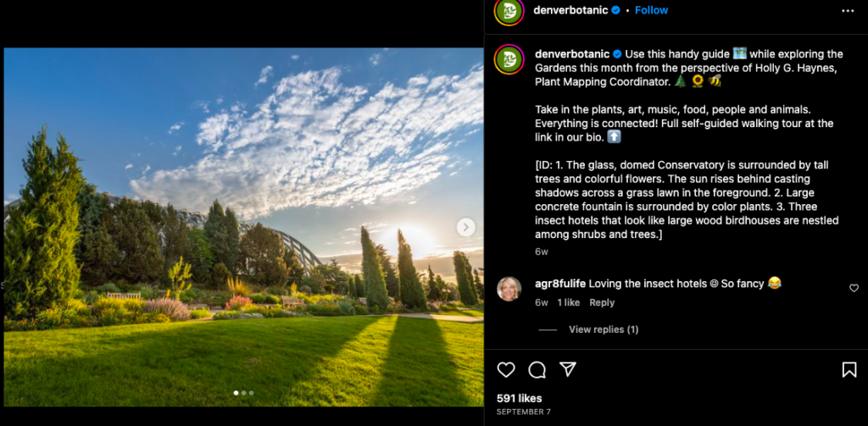
Task: Show the comment's 1 like
Action: [569, 302]
